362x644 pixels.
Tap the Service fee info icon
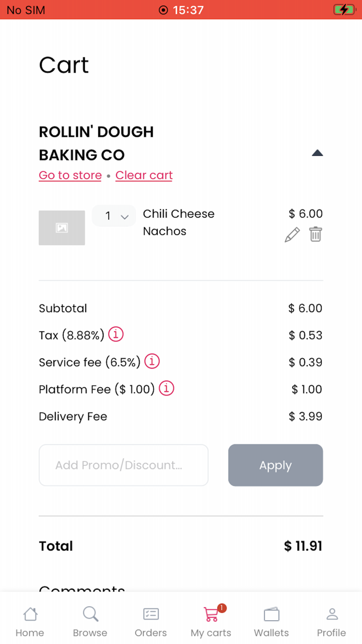point(152,361)
